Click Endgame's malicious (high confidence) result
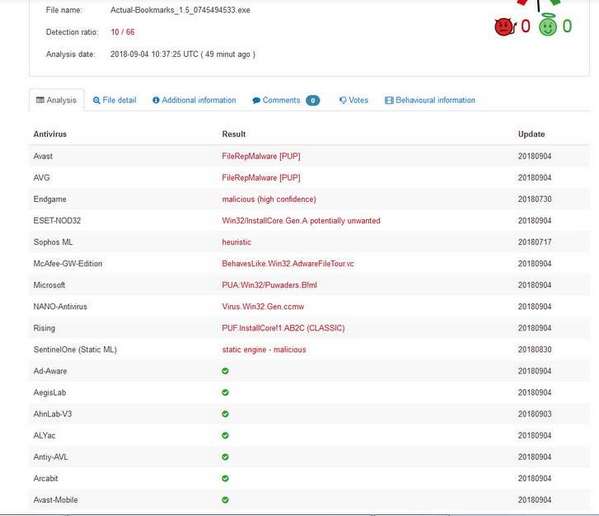This screenshot has height=516, width=599. tap(269, 199)
